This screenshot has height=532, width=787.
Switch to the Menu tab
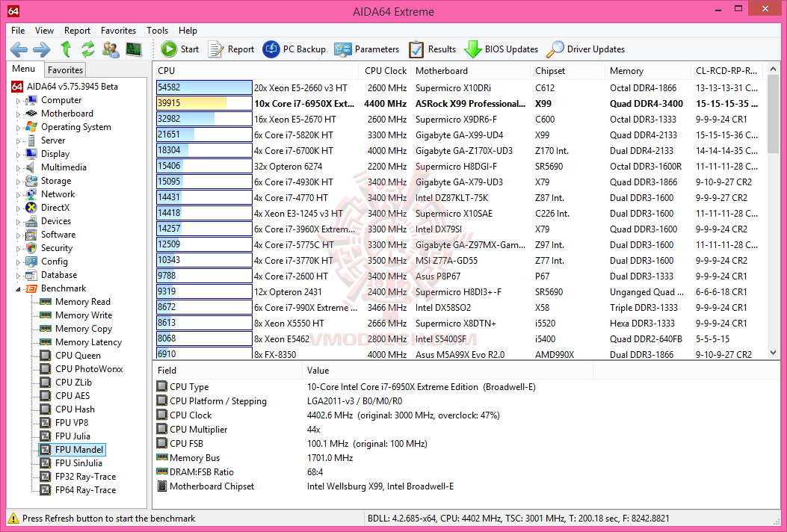tap(24, 69)
